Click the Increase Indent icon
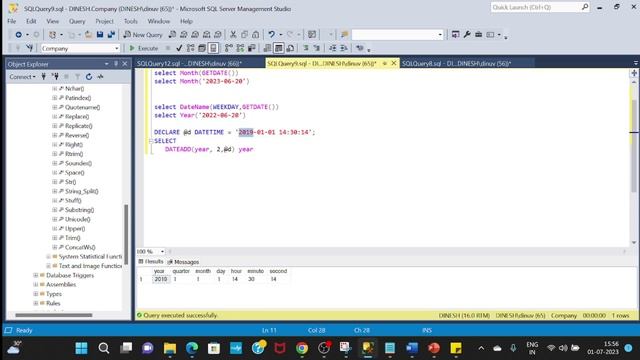 (x=344, y=48)
